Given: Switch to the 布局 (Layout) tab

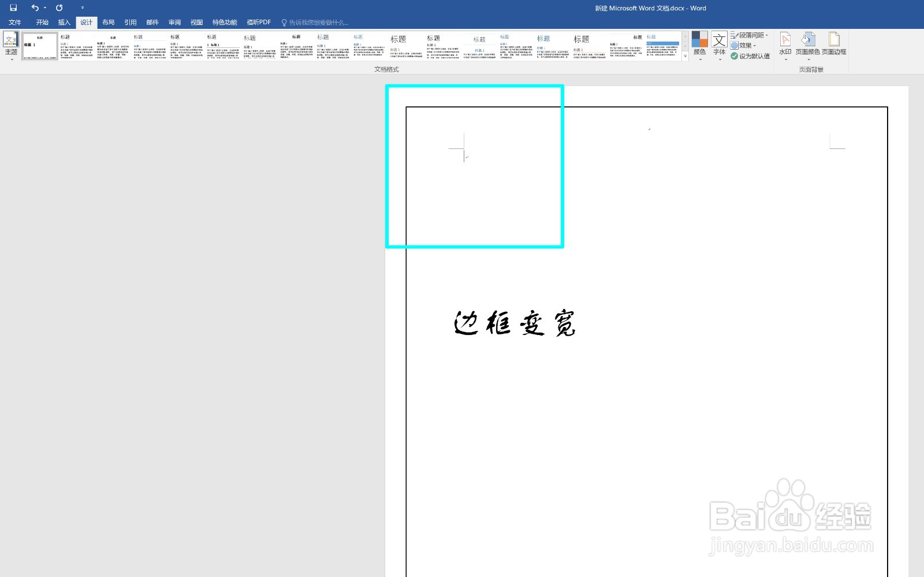Looking at the screenshot, I should [109, 23].
